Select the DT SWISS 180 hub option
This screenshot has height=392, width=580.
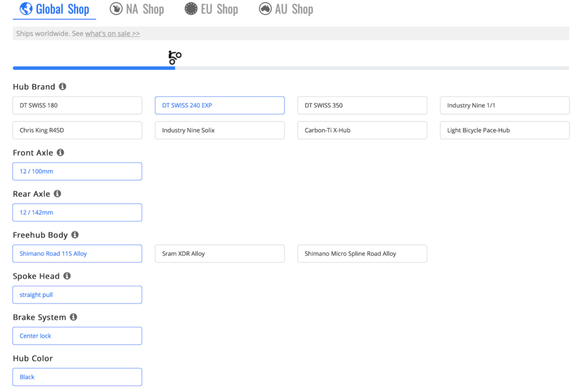pyautogui.click(x=77, y=105)
